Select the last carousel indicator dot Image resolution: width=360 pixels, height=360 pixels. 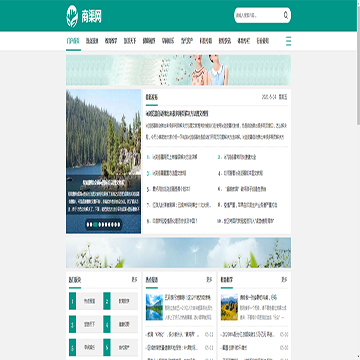tap(119, 225)
